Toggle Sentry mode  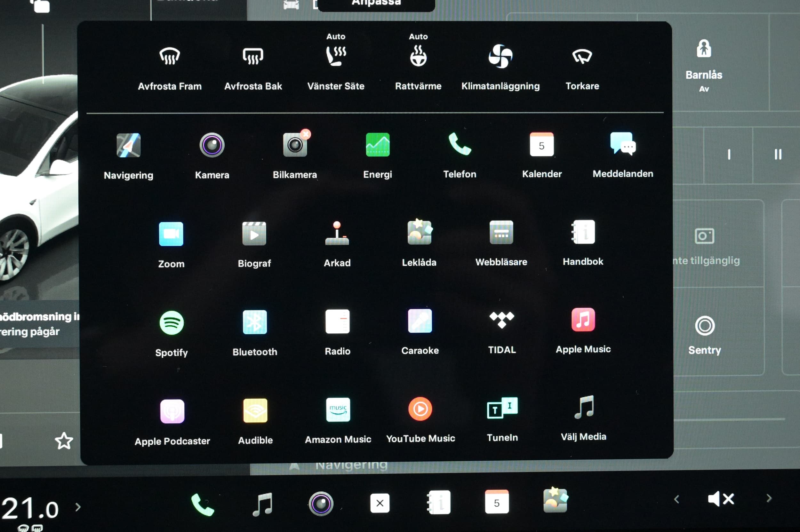point(704,335)
